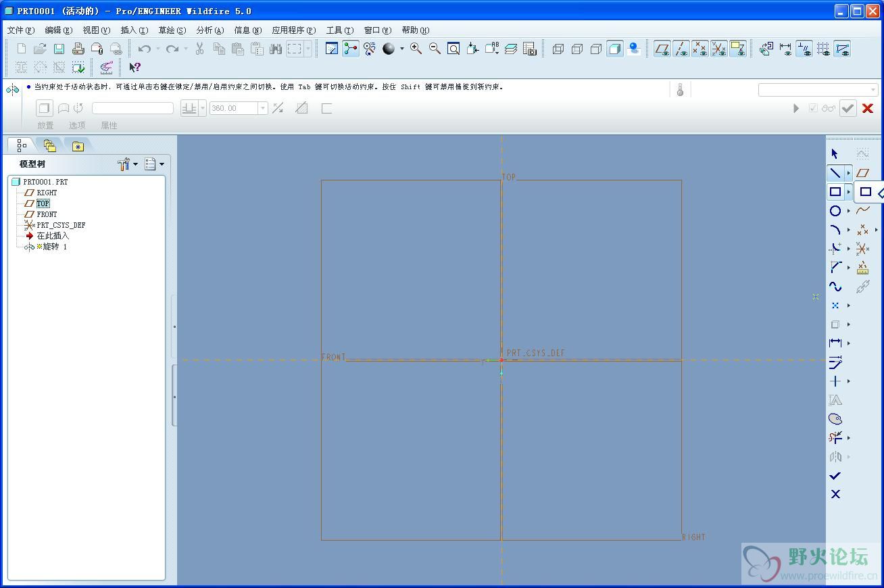
Task: Open the 选项 options panel
Action: [x=77, y=125]
